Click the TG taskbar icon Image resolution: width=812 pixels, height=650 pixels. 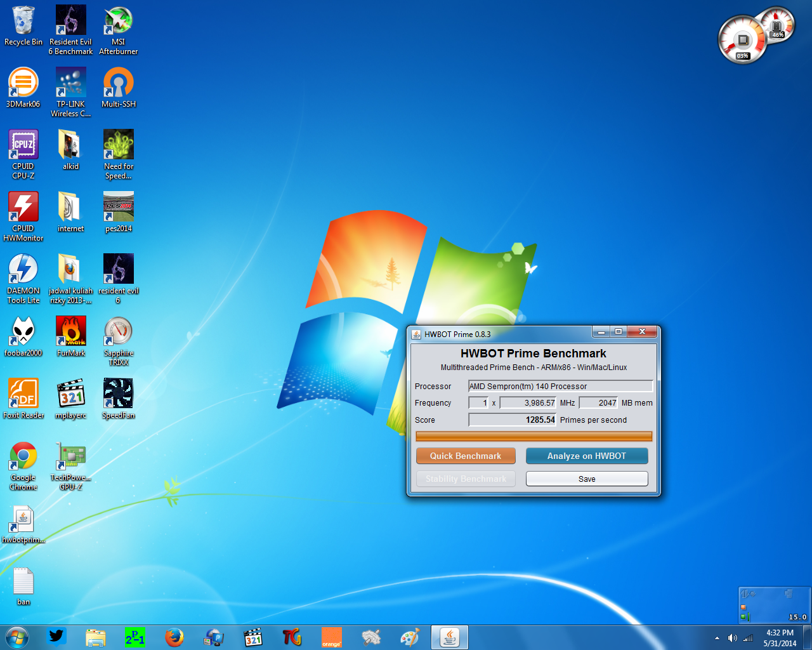292,637
